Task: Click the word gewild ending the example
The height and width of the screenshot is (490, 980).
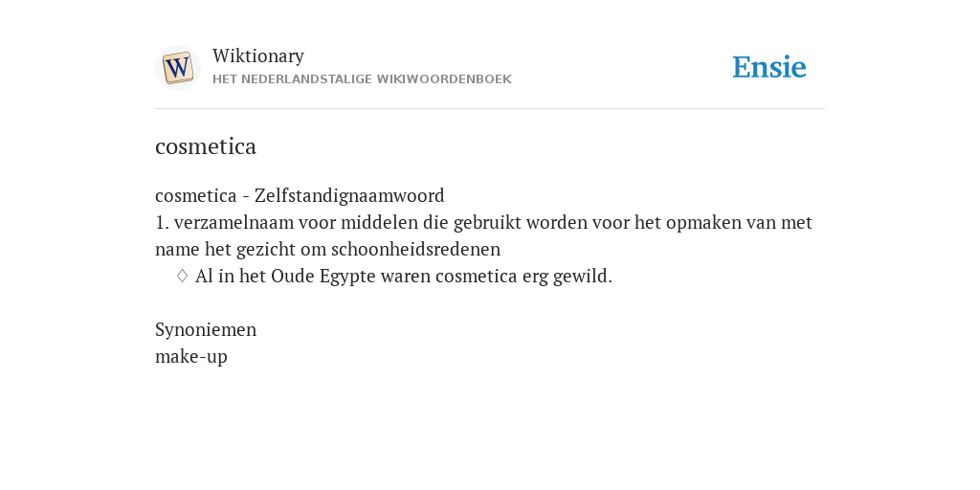Action: [583, 277]
